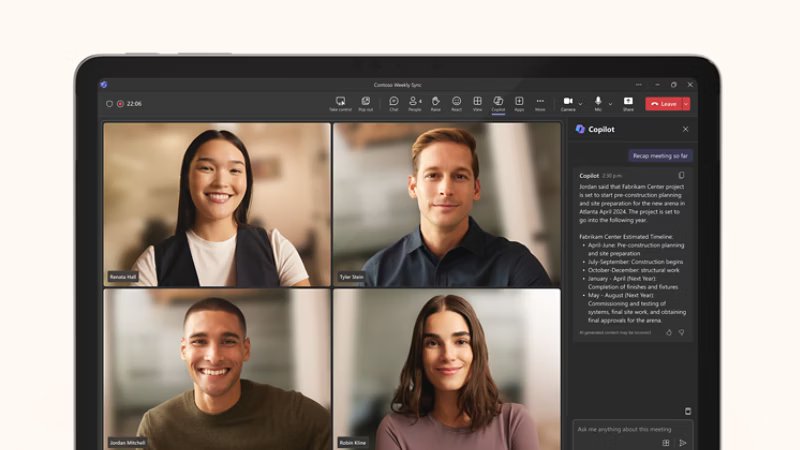This screenshot has width=800, height=450.
Task: Click the Copilot logo in panel header
Action: [580, 129]
